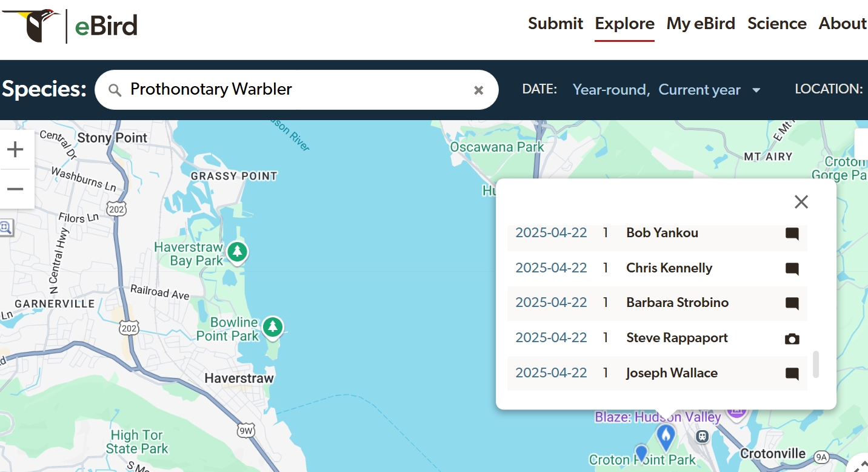Zoom out on the map
Screen dimensions: 868x472
[x=15, y=189]
